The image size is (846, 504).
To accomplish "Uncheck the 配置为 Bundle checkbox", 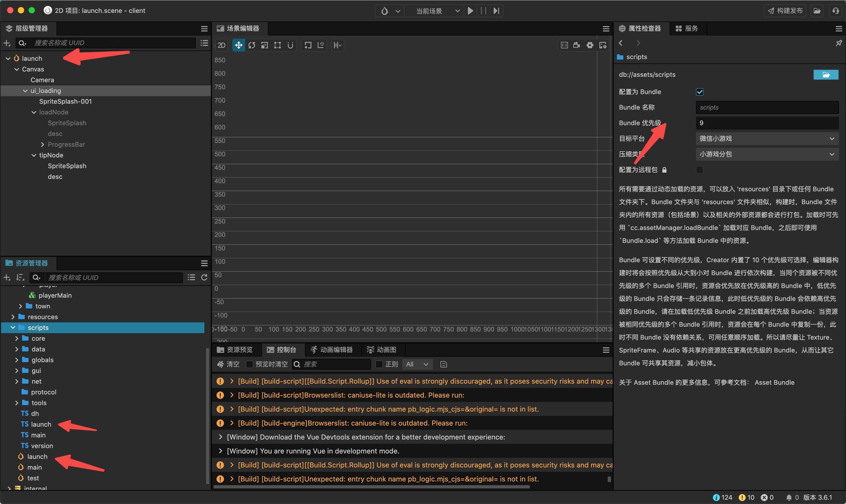I will [x=699, y=92].
